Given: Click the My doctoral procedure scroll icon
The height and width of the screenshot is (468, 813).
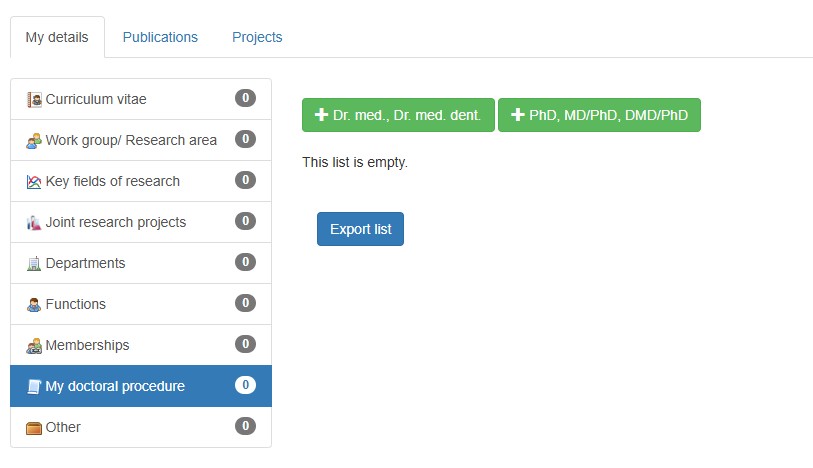Looking at the screenshot, I should click(x=34, y=386).
